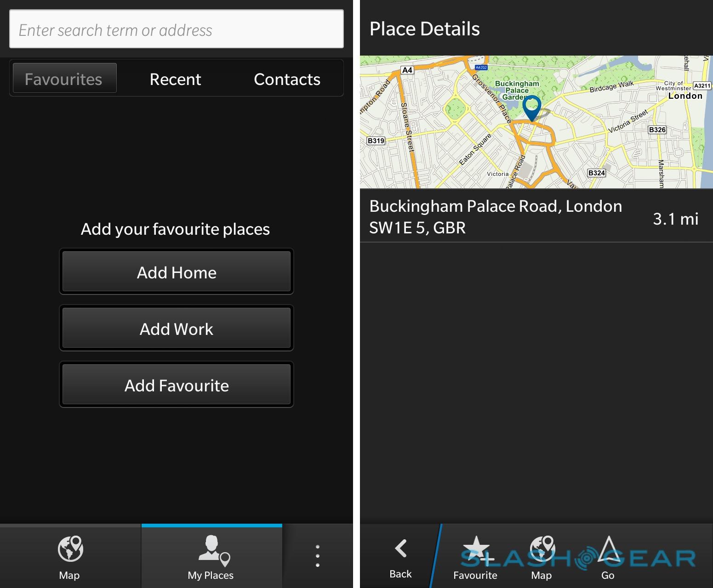Click the Add Favourite button

(x=177, y=385)
